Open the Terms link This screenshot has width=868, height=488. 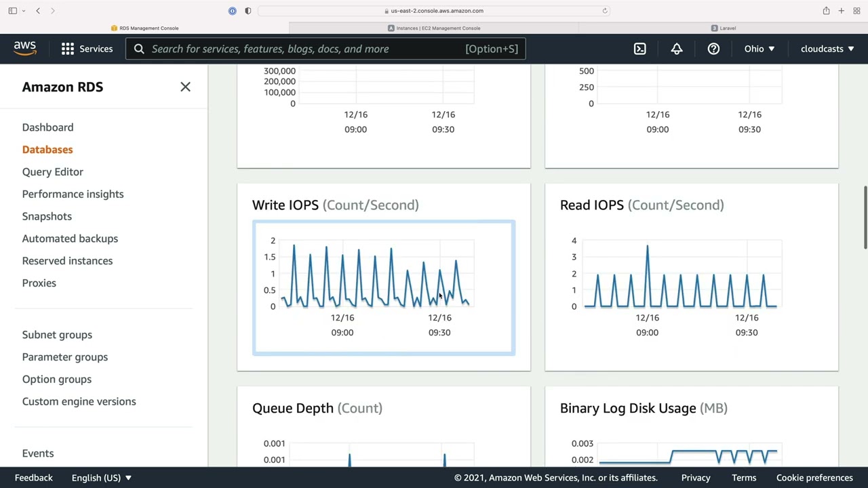(x=744, y=478)
